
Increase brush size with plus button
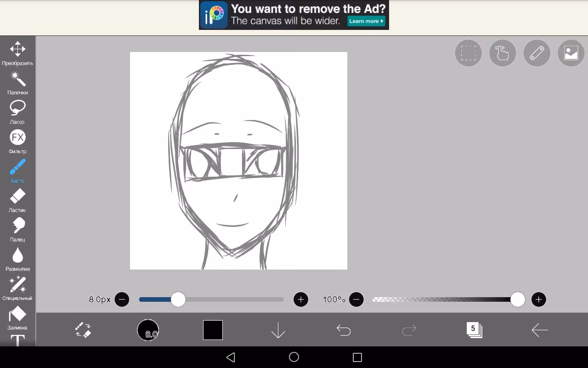tap(301, 299)
